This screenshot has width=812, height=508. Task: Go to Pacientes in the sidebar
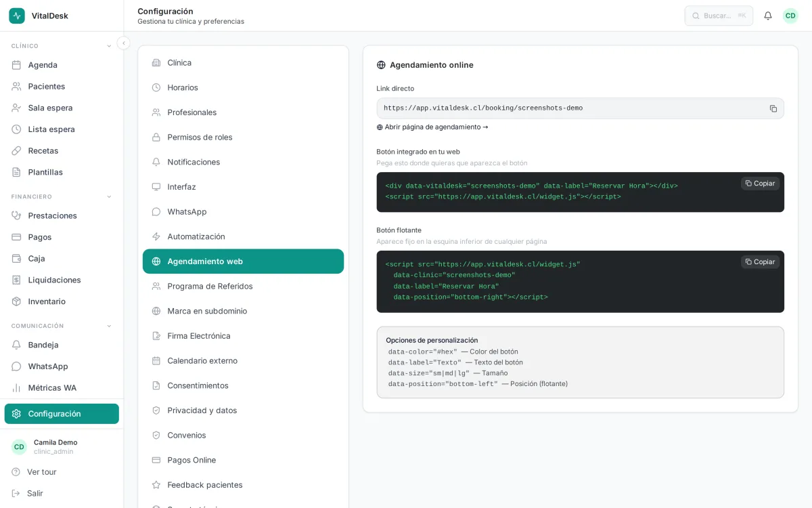pyautogui.click(x=62, y=87)
